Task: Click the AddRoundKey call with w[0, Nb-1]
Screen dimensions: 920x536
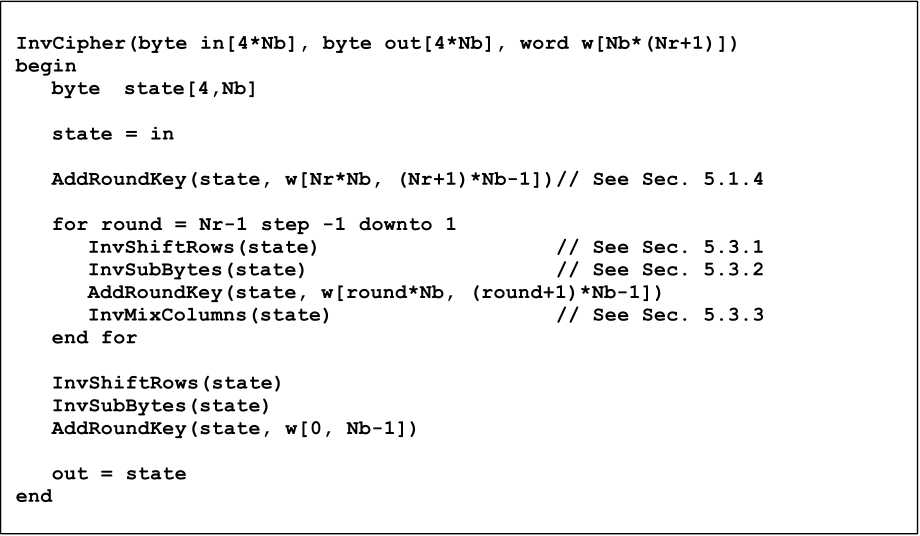Action: click(x=234, y=428)
